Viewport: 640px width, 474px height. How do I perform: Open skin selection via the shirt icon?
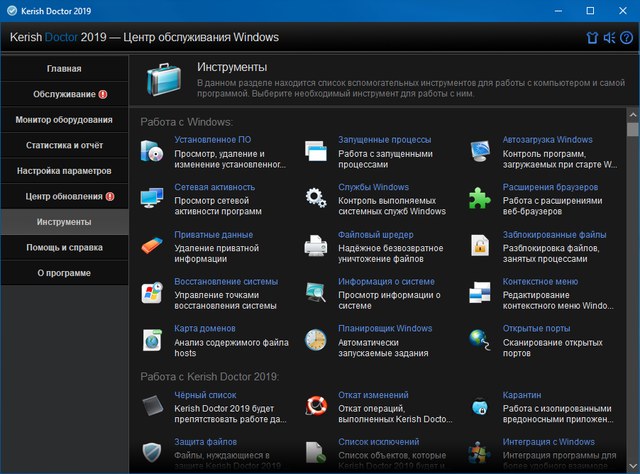[x=592, y=38]
